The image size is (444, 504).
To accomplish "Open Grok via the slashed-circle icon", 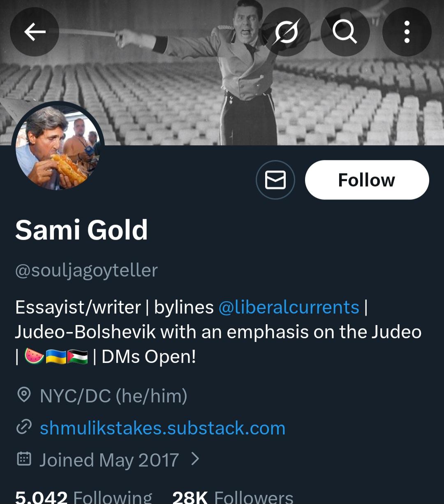I will (286, 32).
